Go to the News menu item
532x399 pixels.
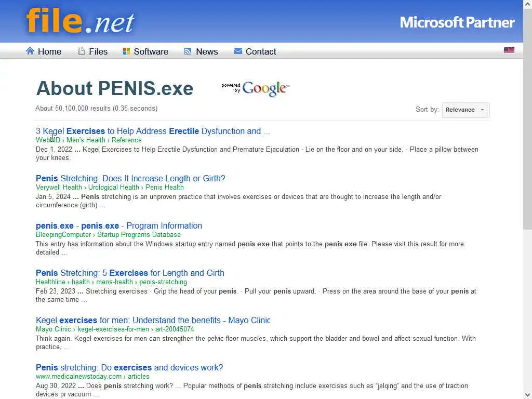pyautogui.click(x=206, y=51)
